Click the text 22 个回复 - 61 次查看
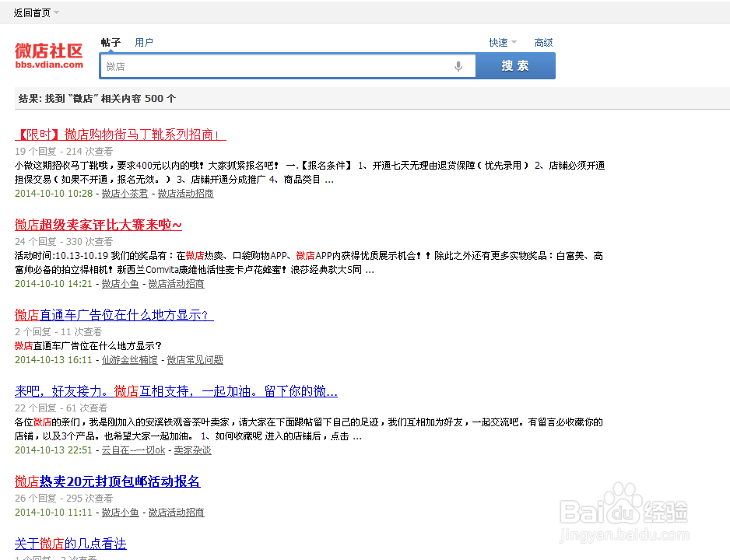Image resolution: width=730 pixels, height=560 pixels. click(61, 408)
